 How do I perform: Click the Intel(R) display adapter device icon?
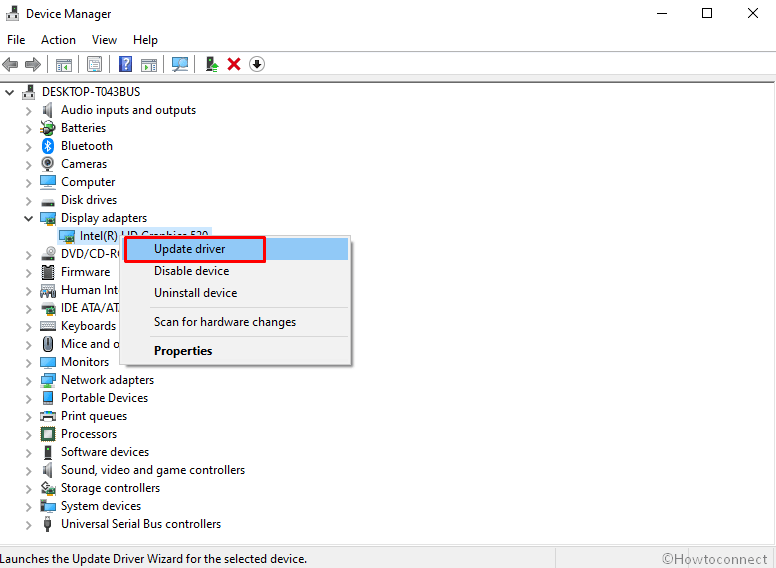[67, 236]
